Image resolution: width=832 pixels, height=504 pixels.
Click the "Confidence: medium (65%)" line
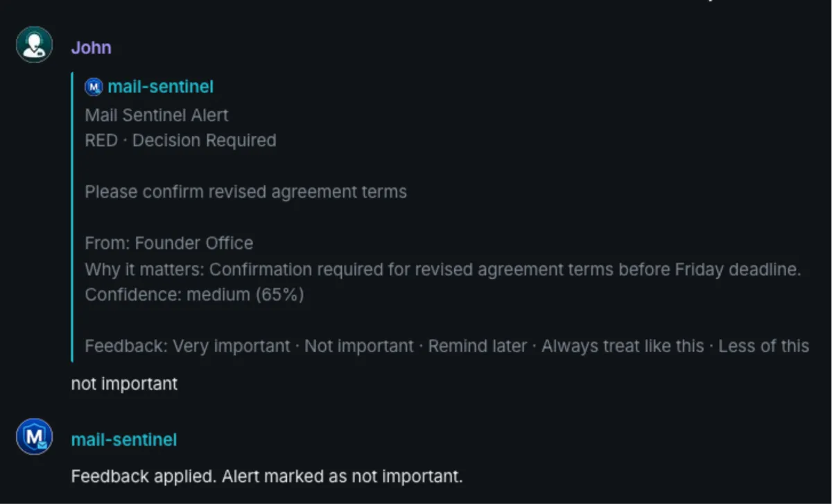pos(194,295)
